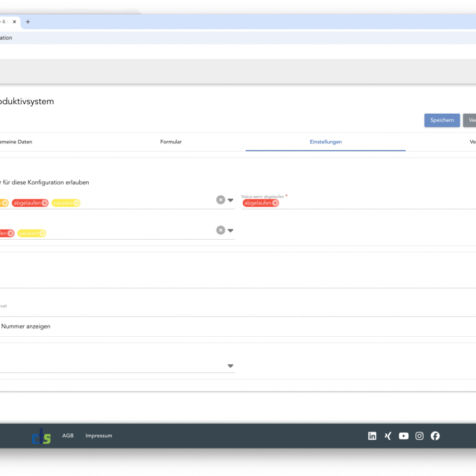Expand the two-chip status selector dropdown
The height and width of the screenshot is (476, 476).
[x=230, y=230]
